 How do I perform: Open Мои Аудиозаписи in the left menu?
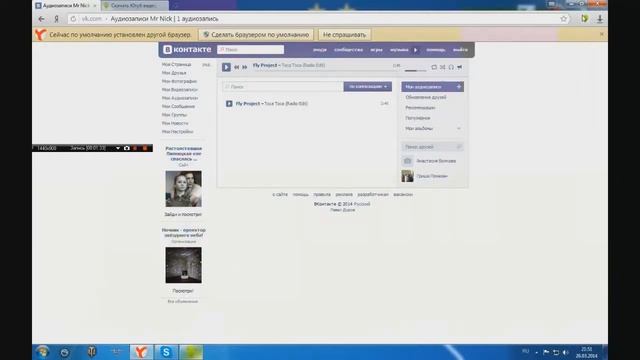[180, 98]
